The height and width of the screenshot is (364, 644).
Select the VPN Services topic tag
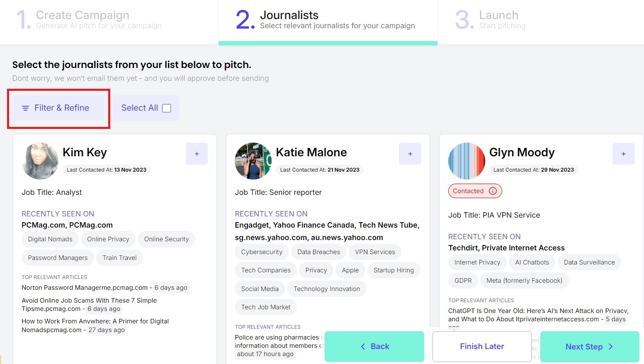point(375,252)
